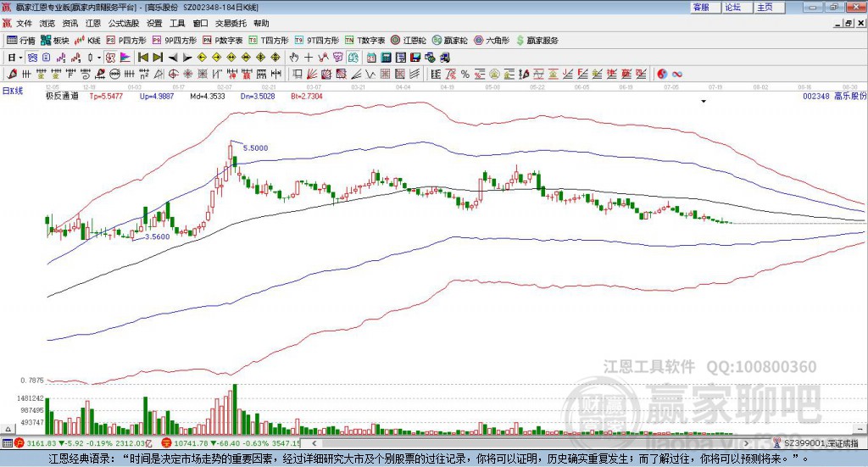Screen dimensions: 868x467
Task: Open the 工具 menu
Action: (x=177, y=23)
